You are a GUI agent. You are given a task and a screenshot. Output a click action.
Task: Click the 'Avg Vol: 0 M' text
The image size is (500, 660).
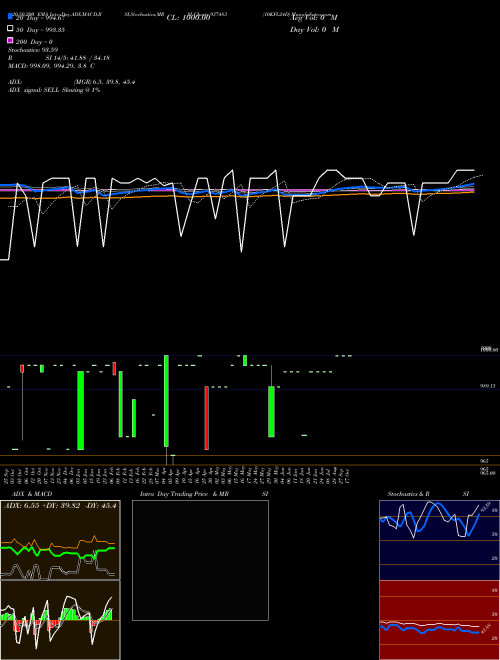click(314, 18)
